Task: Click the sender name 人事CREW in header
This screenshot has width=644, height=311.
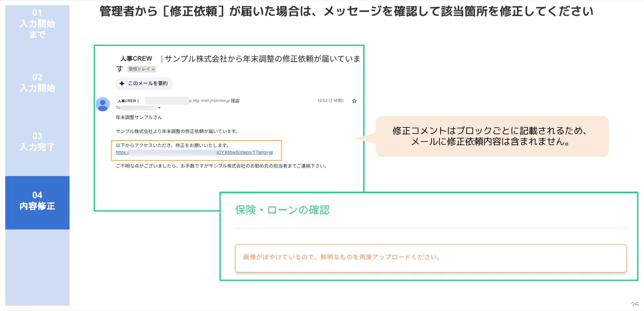Action: [128, 101]
